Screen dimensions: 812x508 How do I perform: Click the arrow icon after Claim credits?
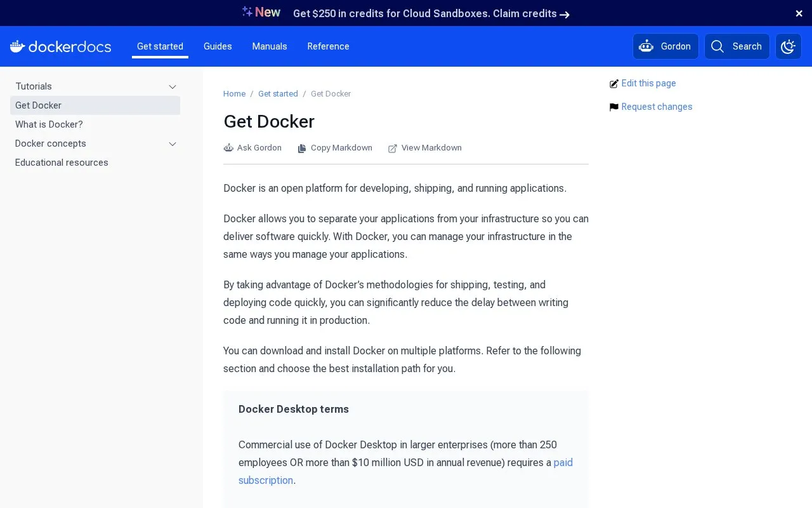pos(565,14)
